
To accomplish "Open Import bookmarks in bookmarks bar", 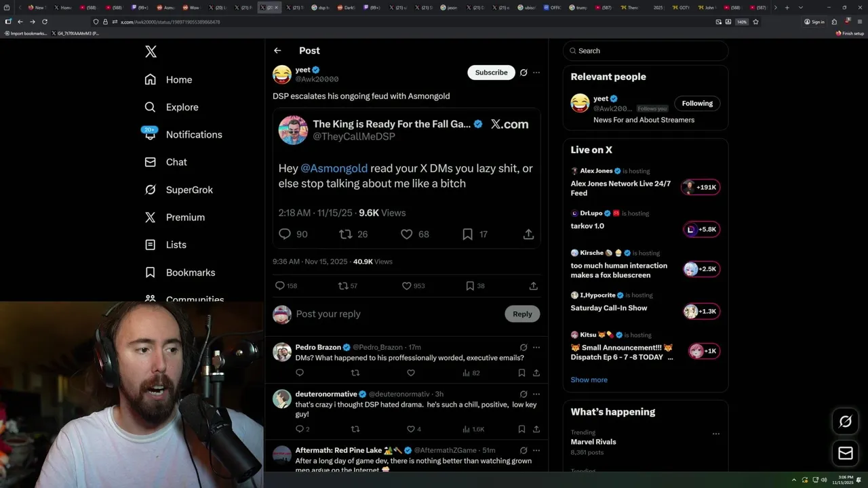I will pyautogui.click(x=26, y=33).
